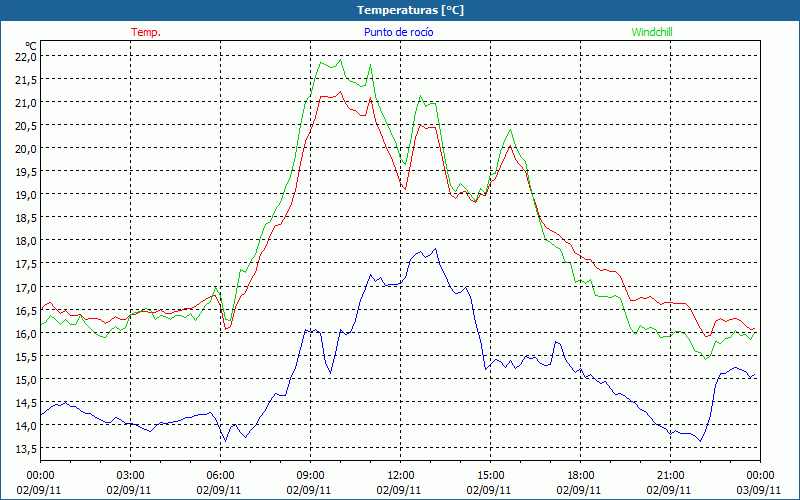The width and height of the screenshot is (800, 500).
Task: Click the 14,5 y-axis value
Action: click(x=26, y=403)
